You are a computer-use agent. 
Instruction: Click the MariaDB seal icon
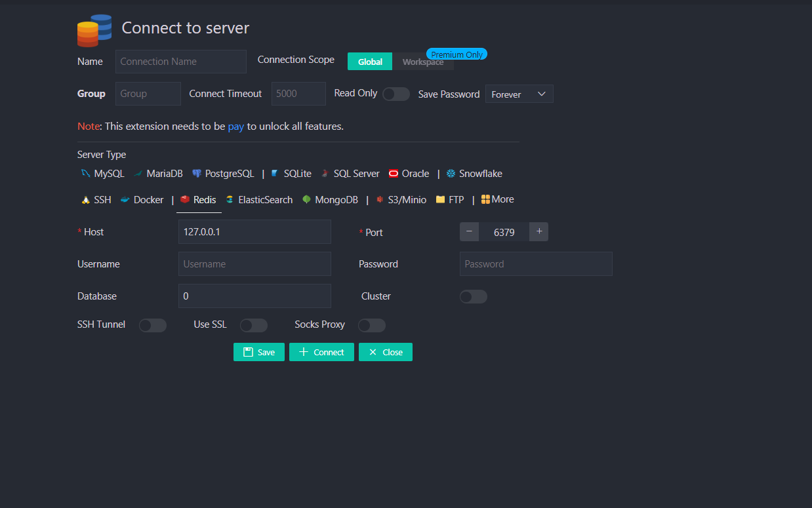tap(138, 174)
